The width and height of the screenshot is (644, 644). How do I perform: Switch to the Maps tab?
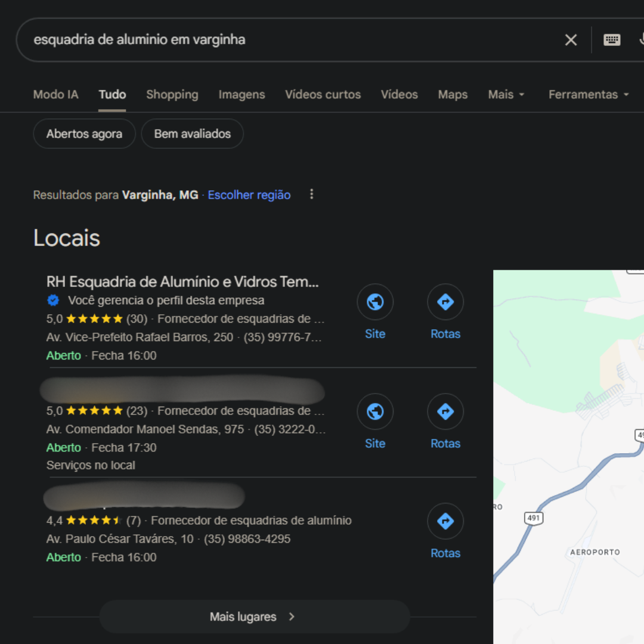coord(453,94)
